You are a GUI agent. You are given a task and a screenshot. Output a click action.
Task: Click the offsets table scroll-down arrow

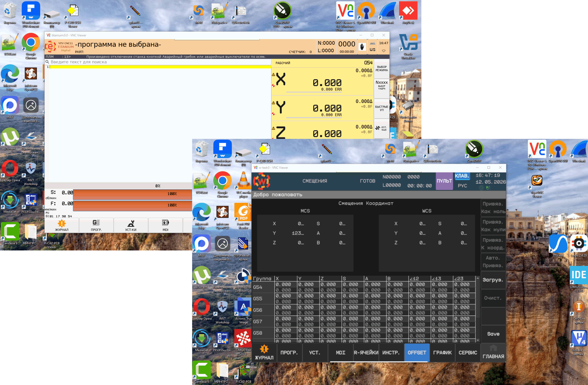[478, 340]
